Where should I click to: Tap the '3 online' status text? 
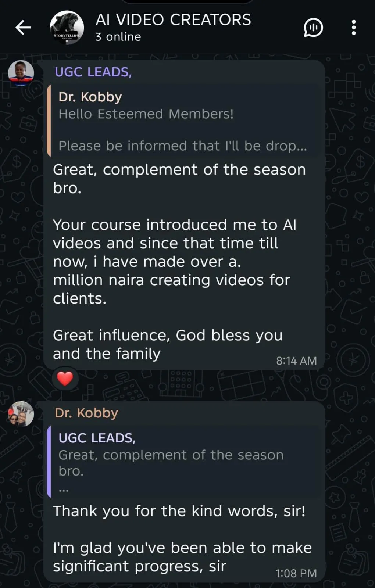[x=118, y=37]
